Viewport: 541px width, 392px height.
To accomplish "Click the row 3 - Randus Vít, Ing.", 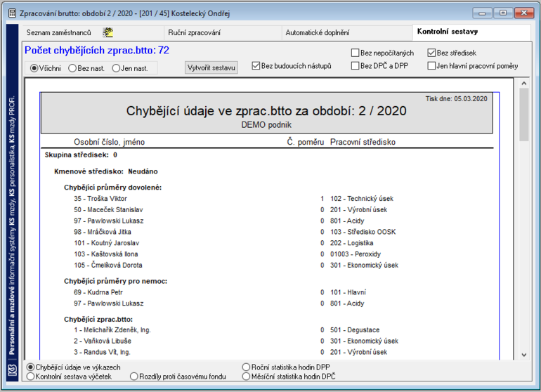I will click(102, 352).
